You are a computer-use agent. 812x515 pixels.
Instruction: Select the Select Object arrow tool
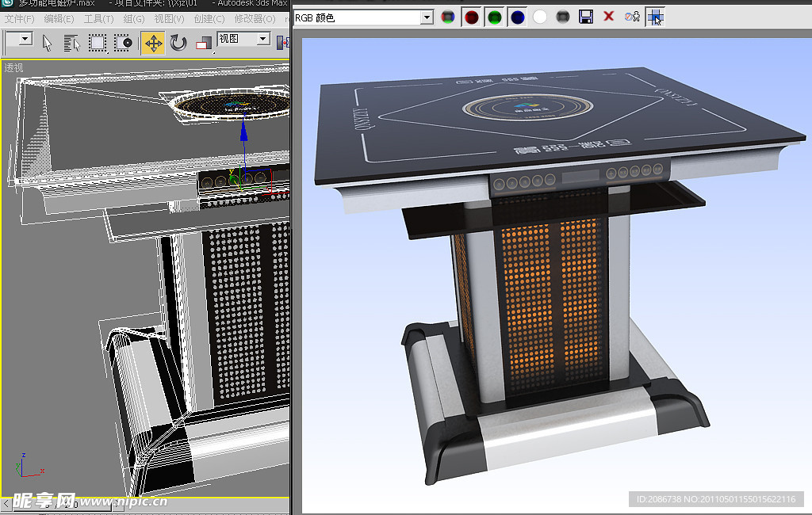click(x=48, y=42)
